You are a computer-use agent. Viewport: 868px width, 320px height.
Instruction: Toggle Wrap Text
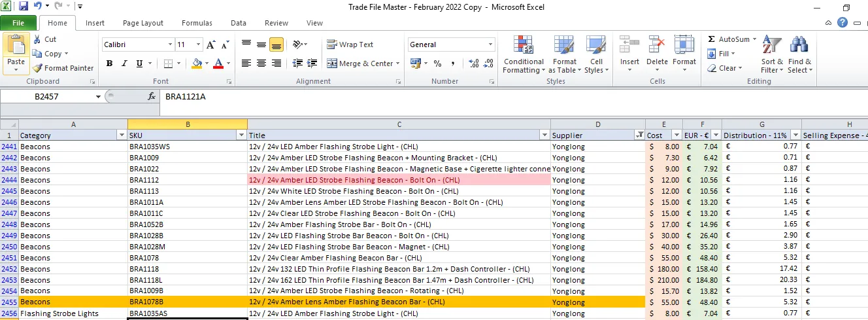point(350,44)
